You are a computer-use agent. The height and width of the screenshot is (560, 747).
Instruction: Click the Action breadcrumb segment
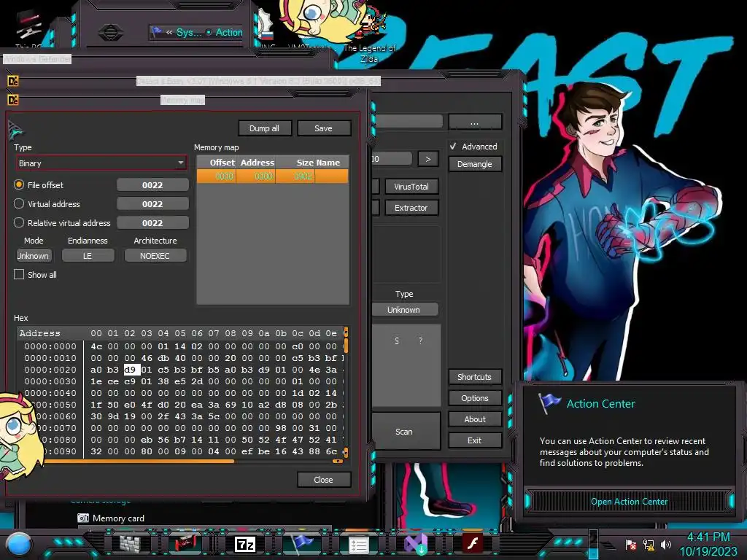[x=228, y=32]
